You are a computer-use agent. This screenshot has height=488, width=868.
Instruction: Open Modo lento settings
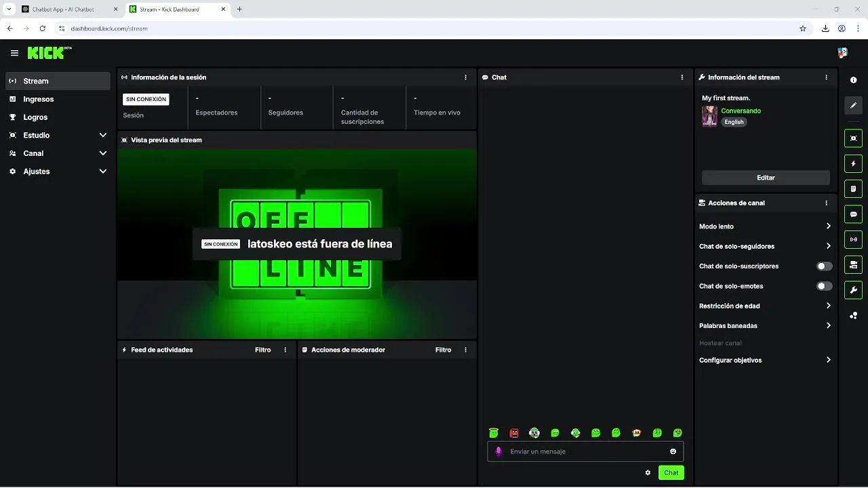766,226
